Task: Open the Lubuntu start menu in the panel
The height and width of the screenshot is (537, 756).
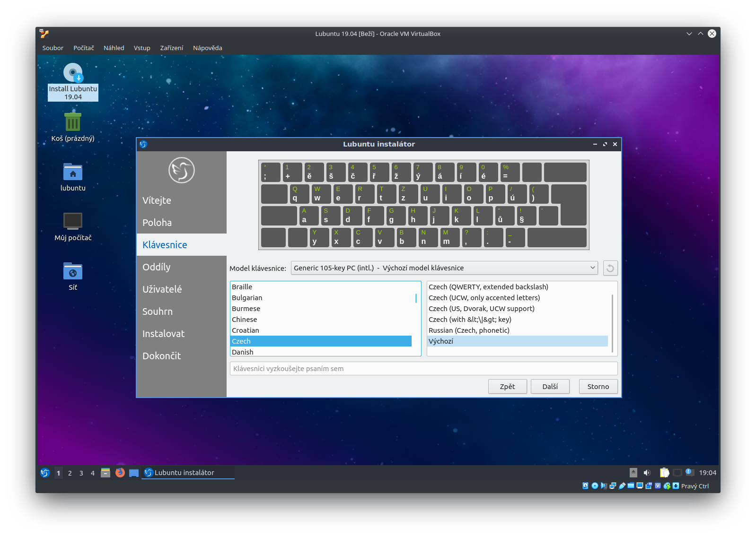Action: 45,473
